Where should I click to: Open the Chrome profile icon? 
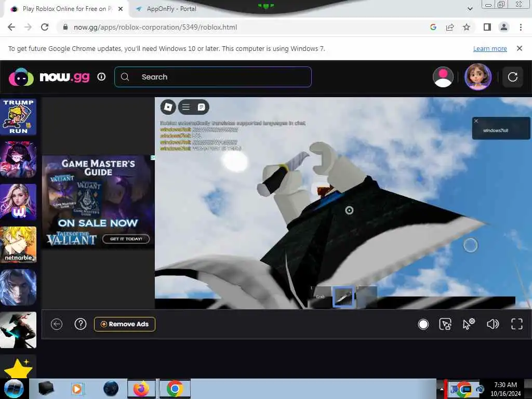[504, 27]
